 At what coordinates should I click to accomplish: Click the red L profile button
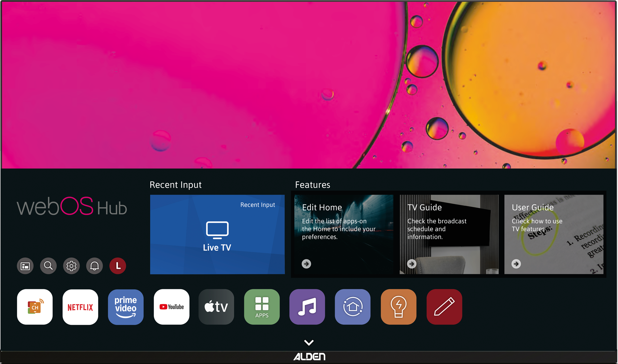118,266
